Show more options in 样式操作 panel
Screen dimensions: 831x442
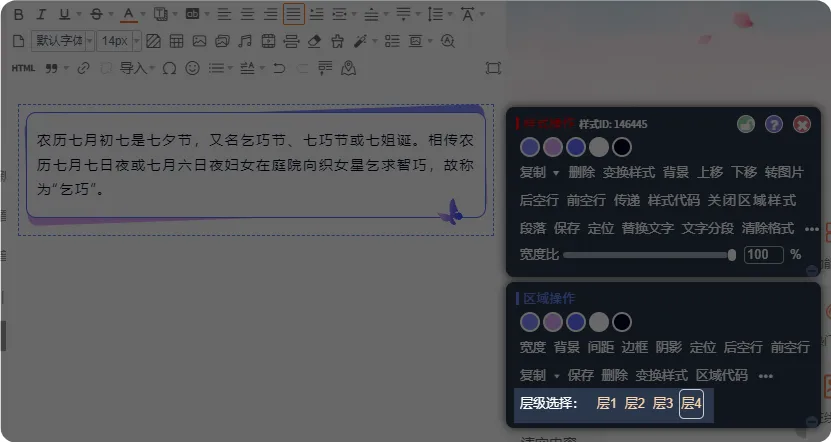812,229
